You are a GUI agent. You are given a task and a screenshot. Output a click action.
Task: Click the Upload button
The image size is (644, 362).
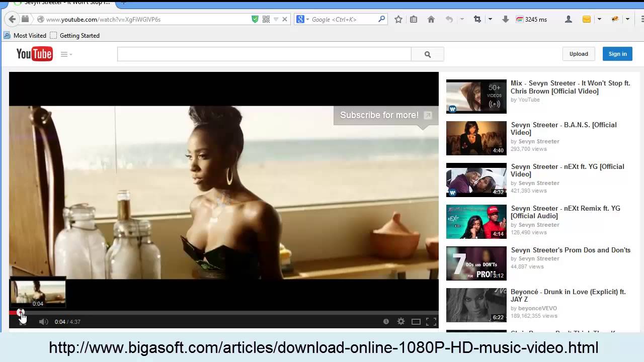(x=579, y=54)
